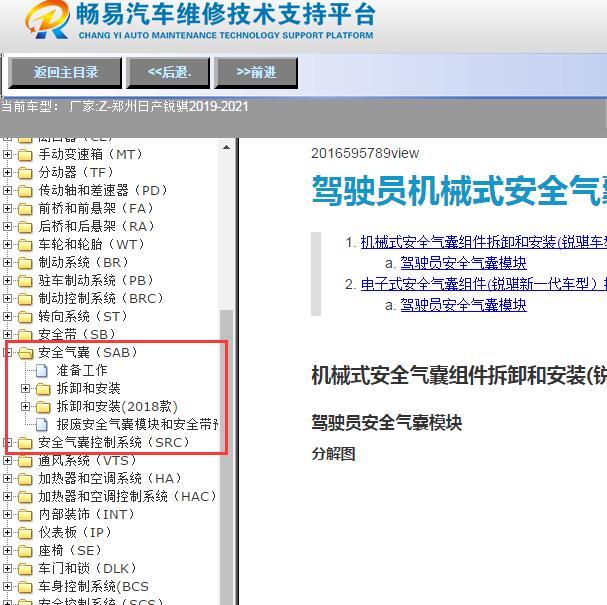Select the 手动变速箱（MT） folder icon

click(x=25, y=155)
